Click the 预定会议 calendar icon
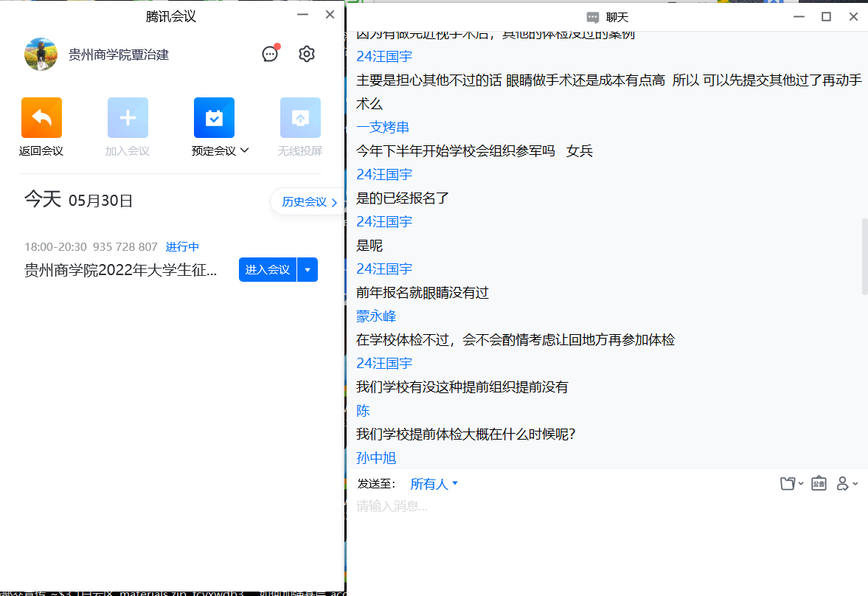This screenshot has width=868, height=596. click(x=214, y=118)
